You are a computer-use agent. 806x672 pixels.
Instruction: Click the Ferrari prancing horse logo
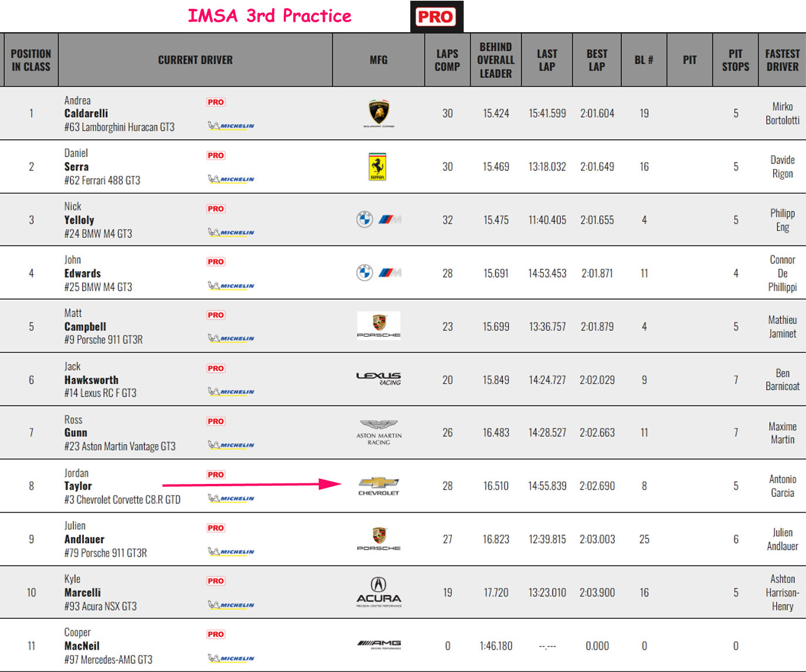click(378, 166)
